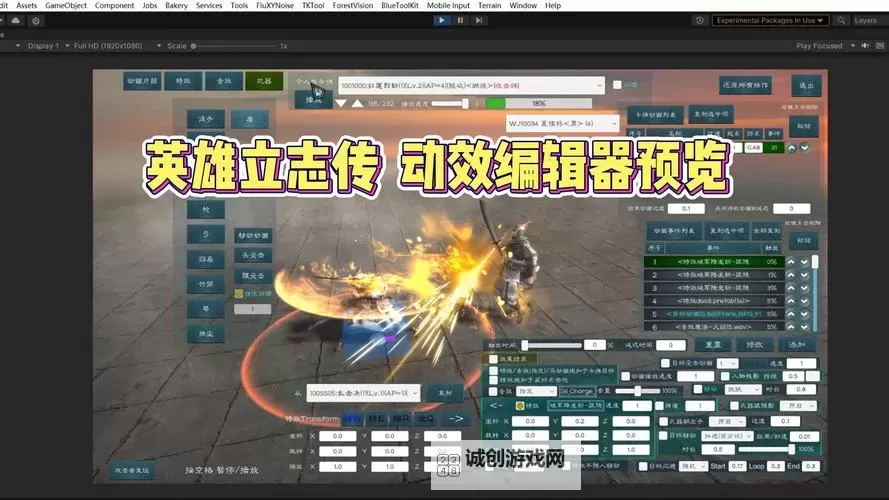889x500 pixels.
Task: Click down arrow next to the 0.48 row
Action: click(x=805, y=147)
